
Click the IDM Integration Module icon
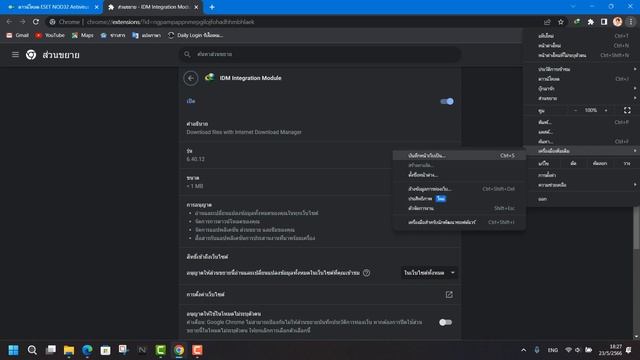tap(210, 78)
